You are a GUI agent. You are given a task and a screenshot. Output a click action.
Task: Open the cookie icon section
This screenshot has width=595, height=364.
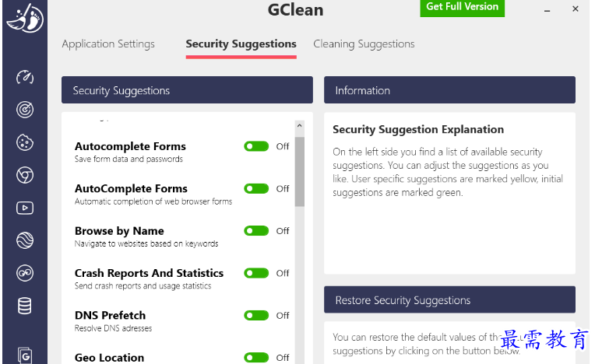click(x=25, y=142)
